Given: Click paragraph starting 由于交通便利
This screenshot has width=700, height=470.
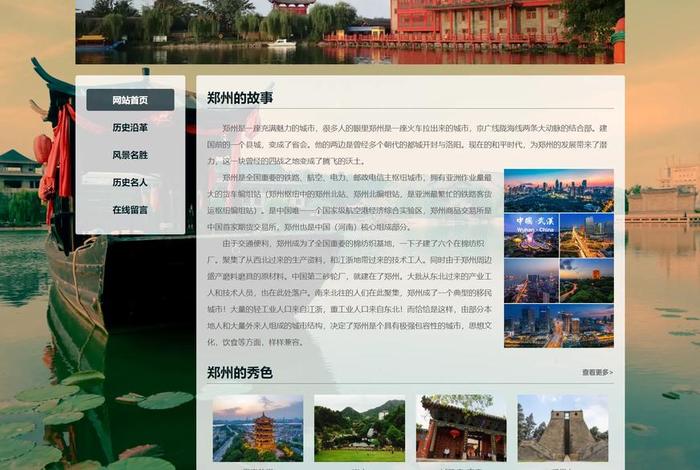Looking at the screenshot, I should point(350,293).
